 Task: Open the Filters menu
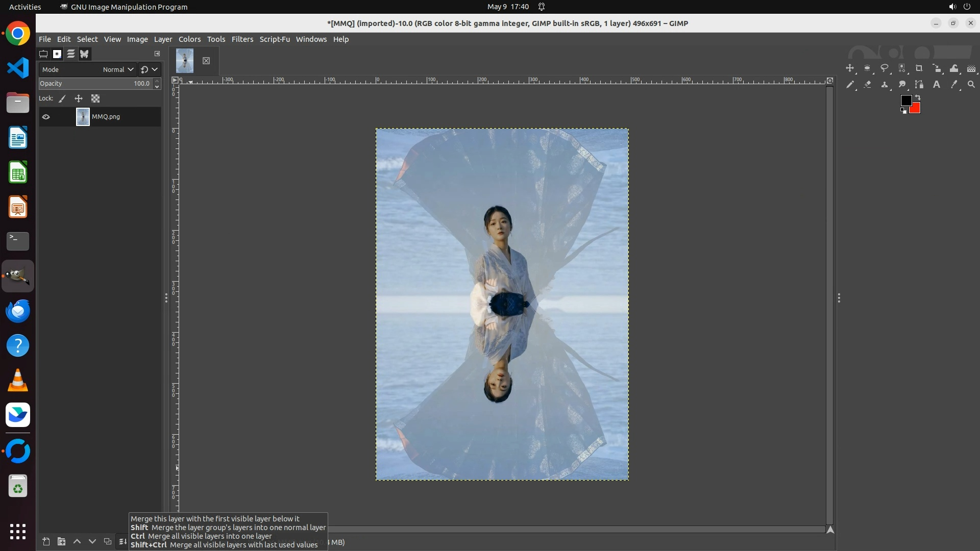[242, 39]
